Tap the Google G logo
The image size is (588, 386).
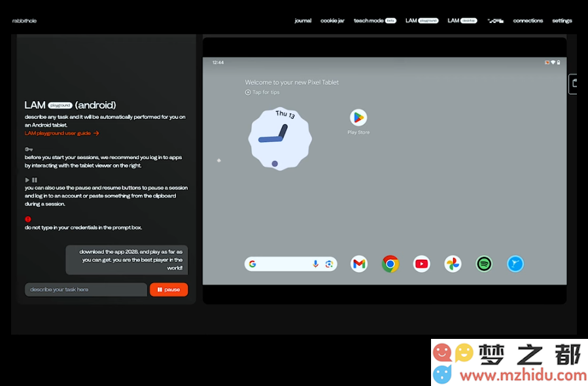[252, 264]
